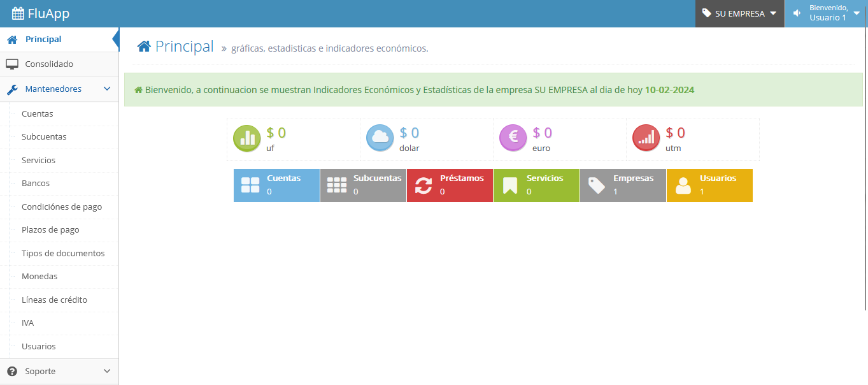Open Líneas de crédito submenu item
This screenshot has height=385, width=868.
click(54, 300)
